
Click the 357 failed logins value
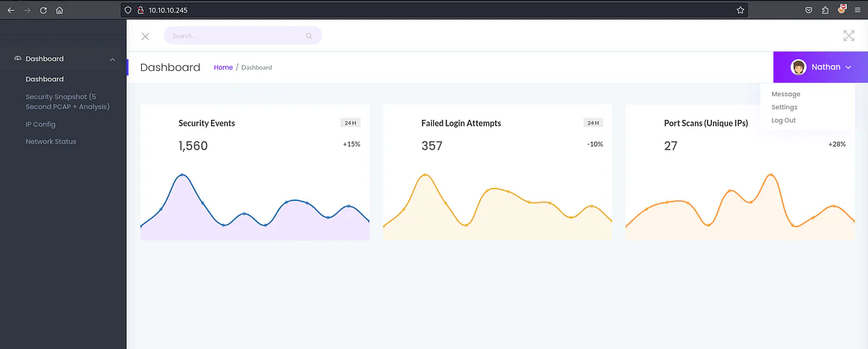click(x=432, y=146)
